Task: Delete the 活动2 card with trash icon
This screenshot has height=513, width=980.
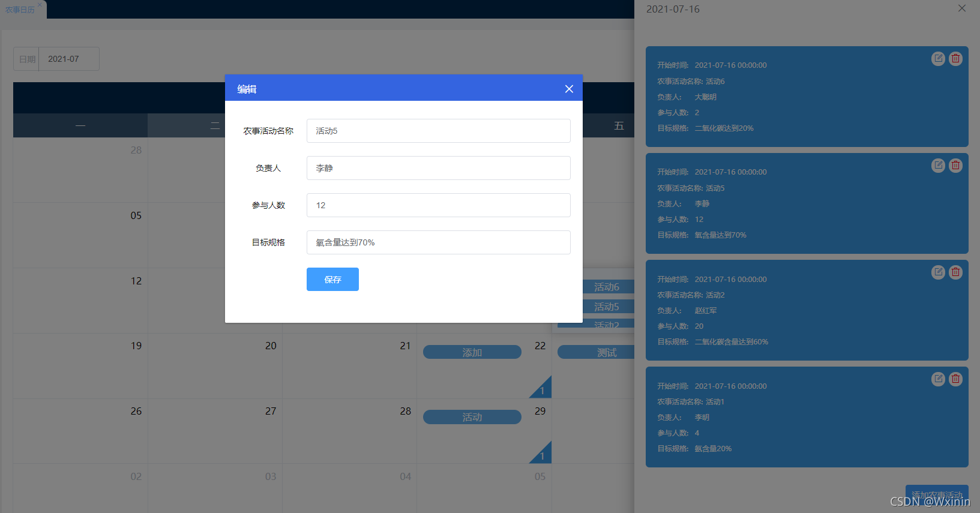Action: pyautogui.click(x=955, y=272)
